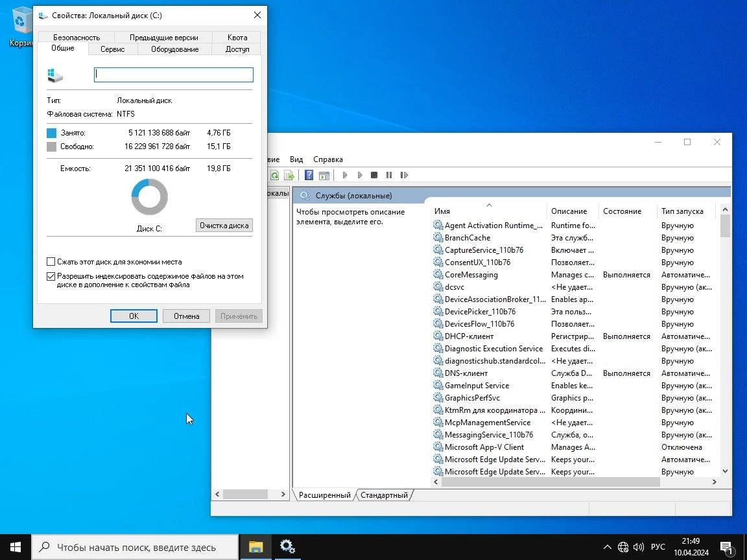Image resolution: width=747 pixels, height=560 pixels.
Task: Open the Квота tab
Action: click(237, 37)
